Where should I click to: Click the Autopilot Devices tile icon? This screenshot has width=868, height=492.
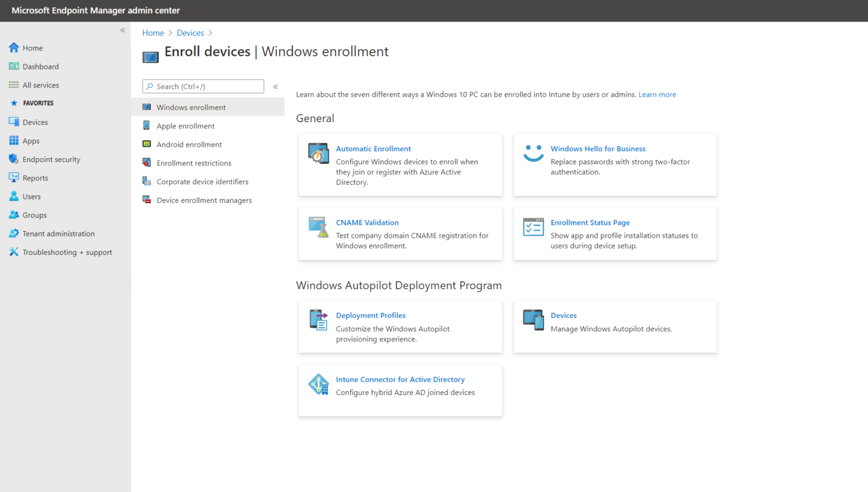tap(533, 320)
